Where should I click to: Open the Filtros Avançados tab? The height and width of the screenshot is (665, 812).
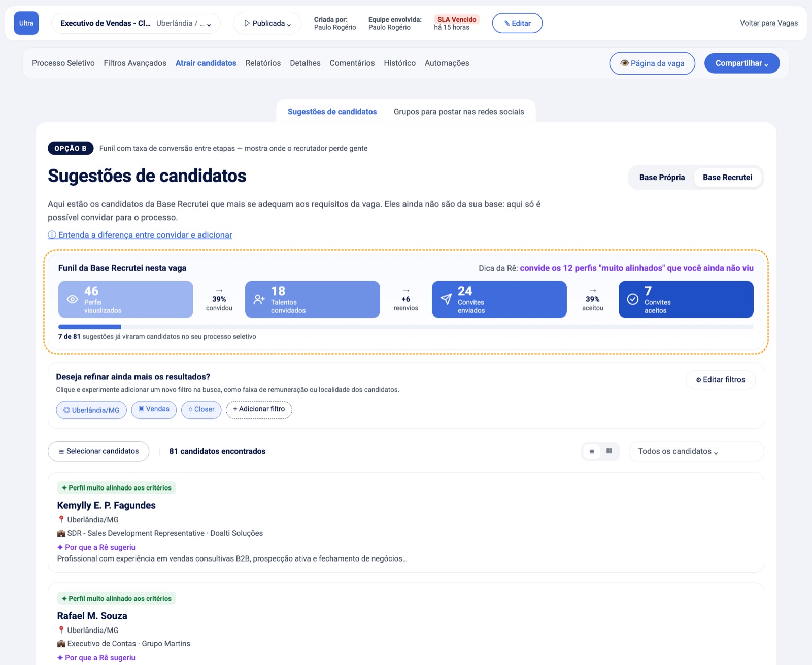pyautogui.click(x=135, y=63)
